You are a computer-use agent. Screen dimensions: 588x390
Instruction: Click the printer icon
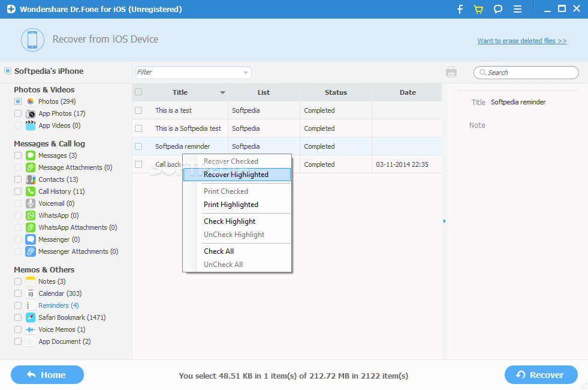(451, 72)
